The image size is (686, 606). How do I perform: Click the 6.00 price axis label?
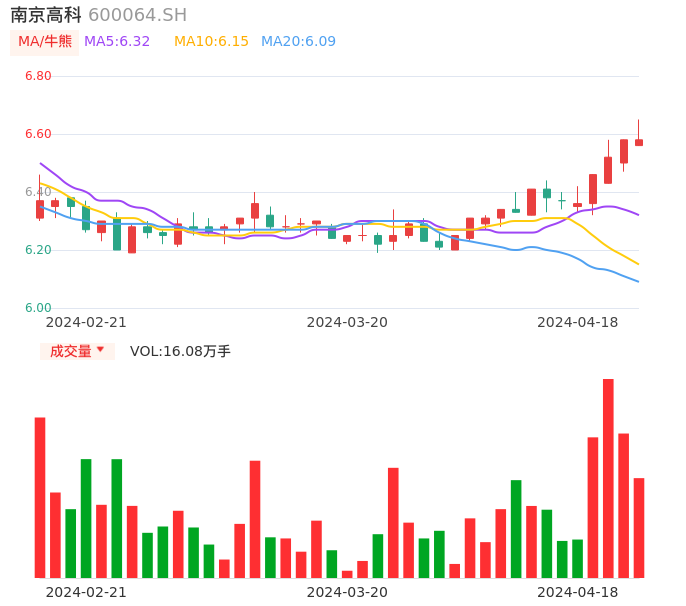click(38, 308)
